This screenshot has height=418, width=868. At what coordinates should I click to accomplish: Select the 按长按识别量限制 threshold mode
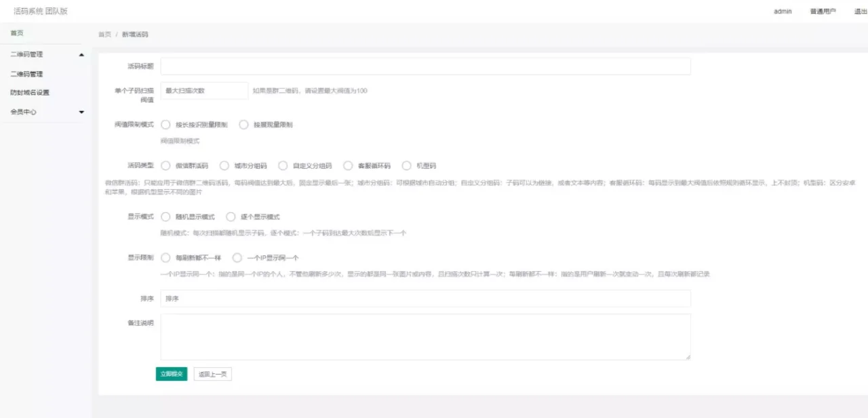166,125
